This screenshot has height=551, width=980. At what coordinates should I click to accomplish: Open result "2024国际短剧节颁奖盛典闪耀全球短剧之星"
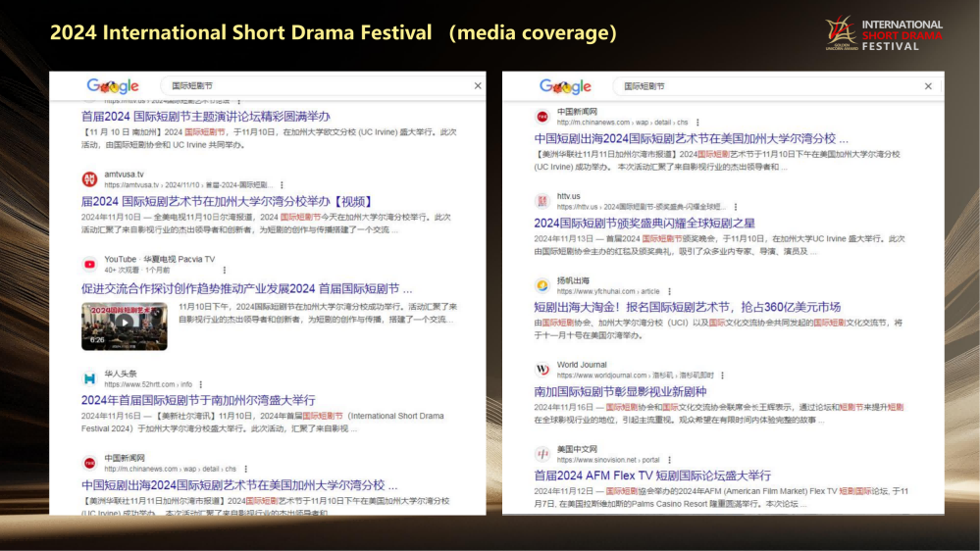[x=645, y=223]
